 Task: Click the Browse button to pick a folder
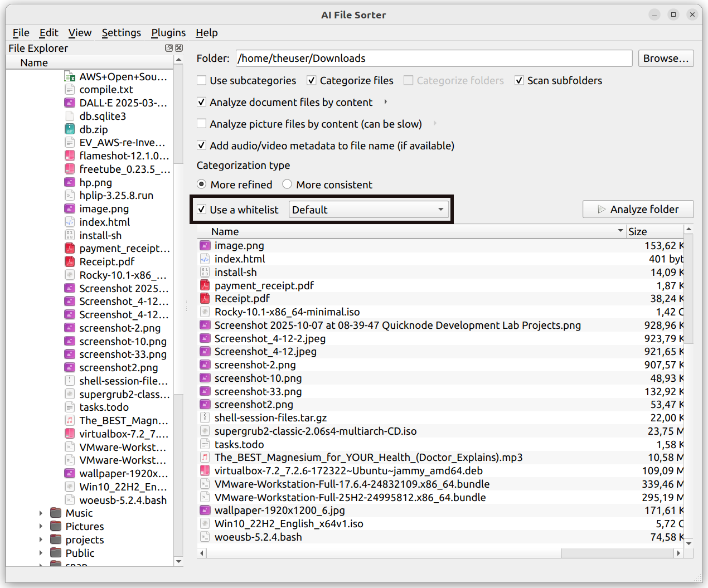pyautogui.click(x=666, y=58)
